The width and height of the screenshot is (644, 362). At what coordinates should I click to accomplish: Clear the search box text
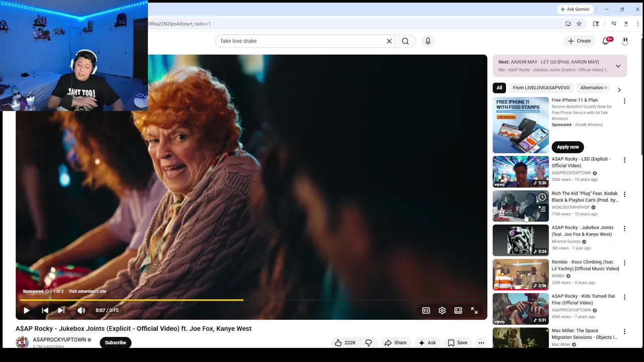tap(389, 41)
